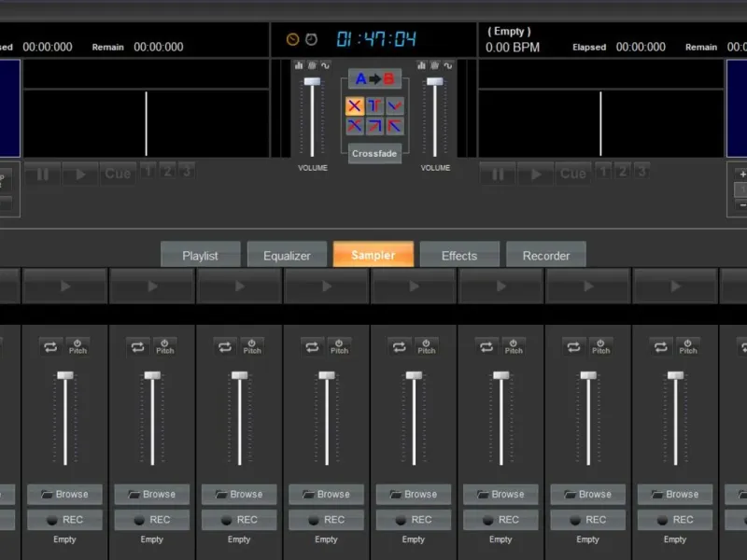
Task: Click the sine-wave icon above left volume fader
Action: click(x=325, y=65)
